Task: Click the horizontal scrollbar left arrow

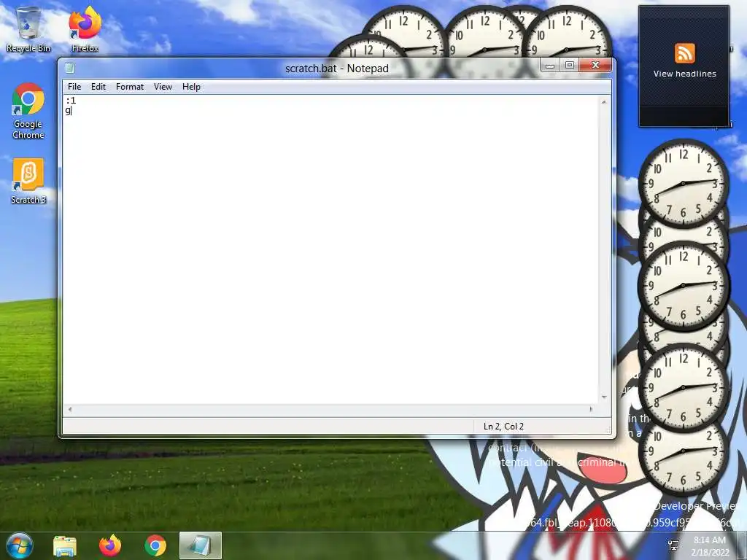Action: (70, 410)
